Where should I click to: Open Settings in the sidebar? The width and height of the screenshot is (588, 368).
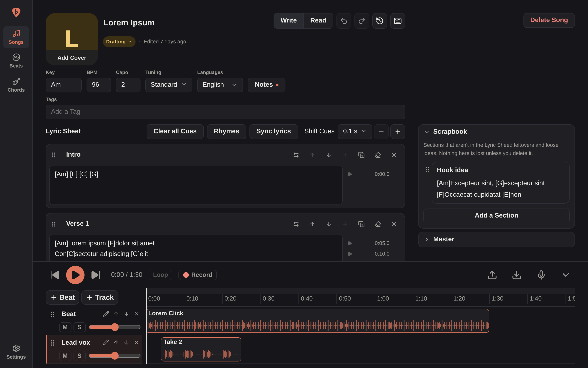pyautogui.click(x=16, y=352)
